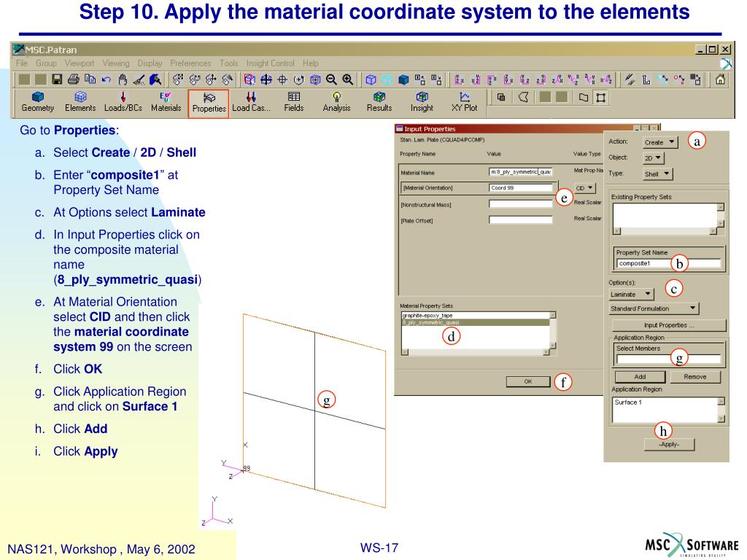Switch to Smooth Shaded solid cube icon
The height and width of the screenshot is (560, 747).
(403, 79)
